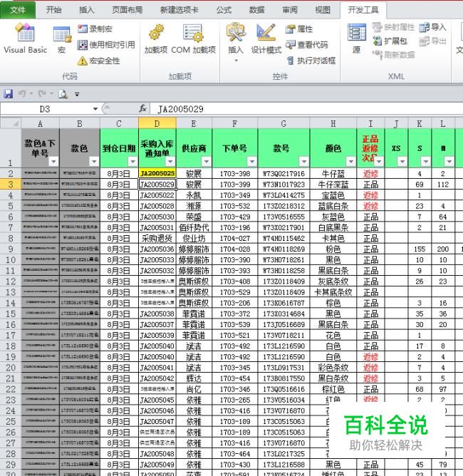Toggle 使用相对引用 option

click(x=106, y=45)
